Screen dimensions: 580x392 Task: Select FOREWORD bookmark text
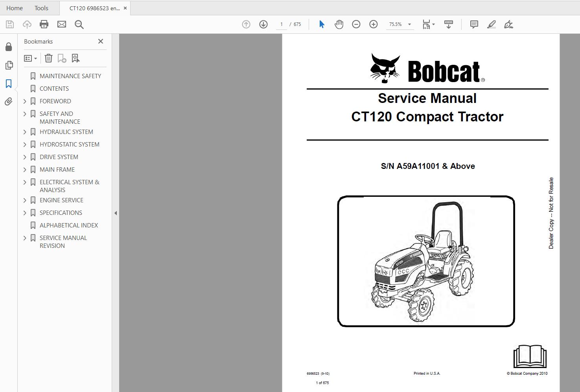point(55,101)
